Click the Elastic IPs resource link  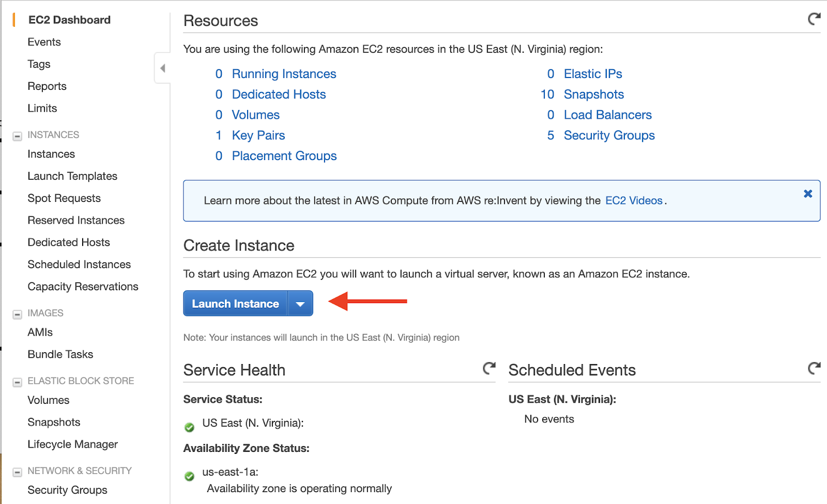tap(593, 74)
